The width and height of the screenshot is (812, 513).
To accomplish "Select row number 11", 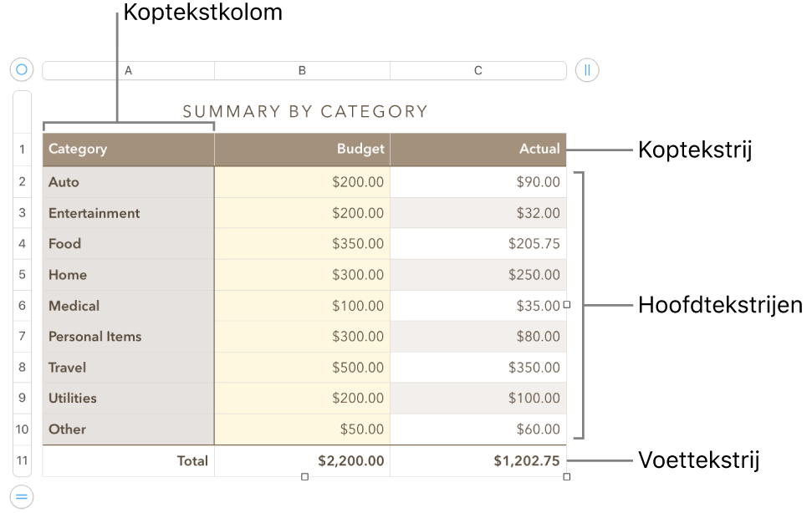I will 21,460.
